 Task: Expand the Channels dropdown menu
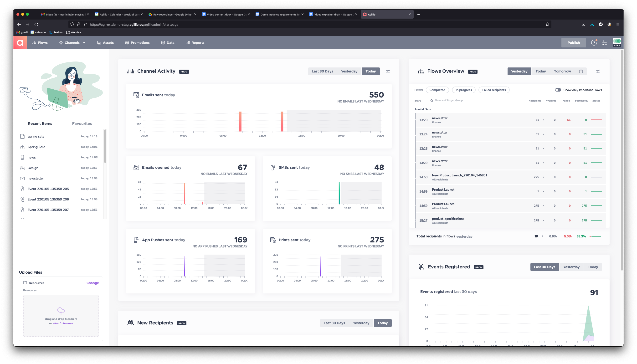(72, 43)
